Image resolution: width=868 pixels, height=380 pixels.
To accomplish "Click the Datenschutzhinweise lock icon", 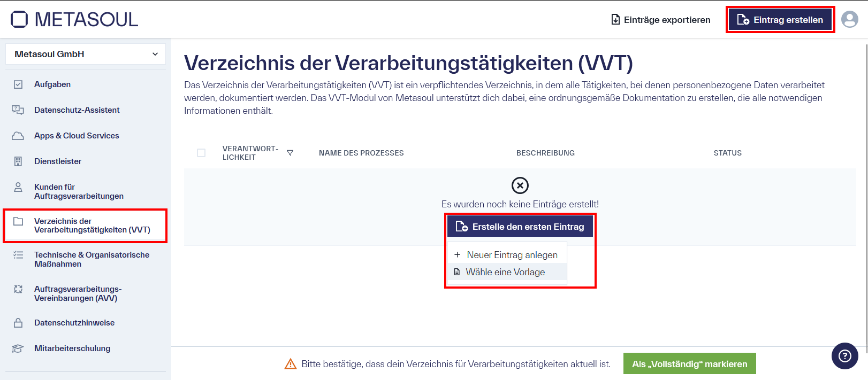I will pyautogui.click(x=18, y=323).
